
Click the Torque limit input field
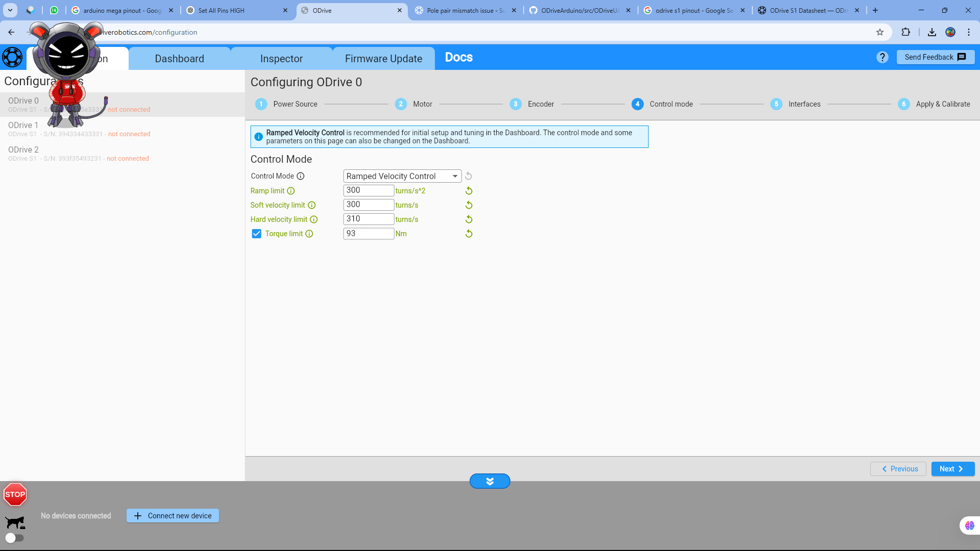[369, 234]
